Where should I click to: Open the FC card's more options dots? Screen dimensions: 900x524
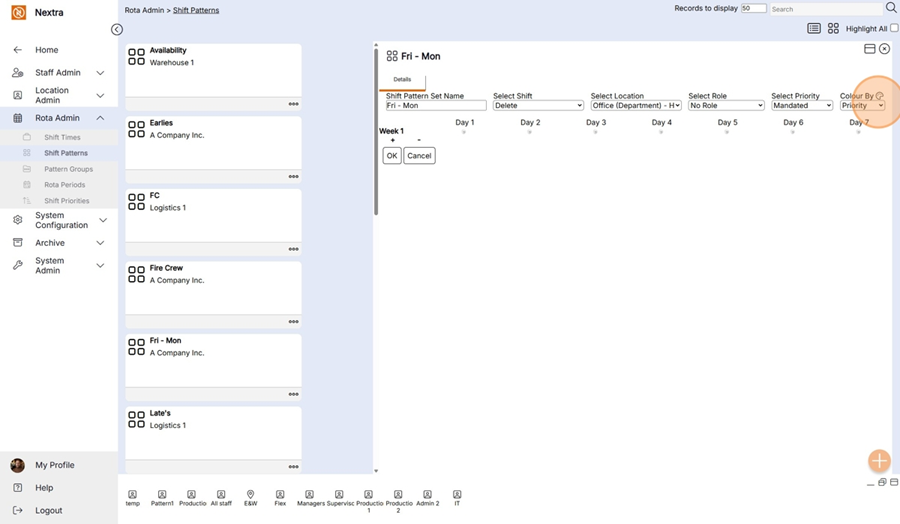293,249
